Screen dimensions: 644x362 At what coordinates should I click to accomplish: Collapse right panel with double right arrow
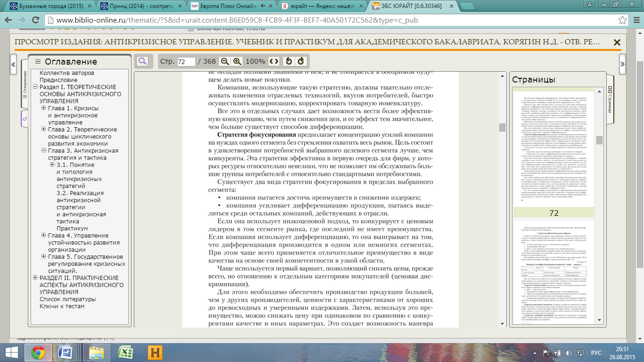click(x=623, y=64)
